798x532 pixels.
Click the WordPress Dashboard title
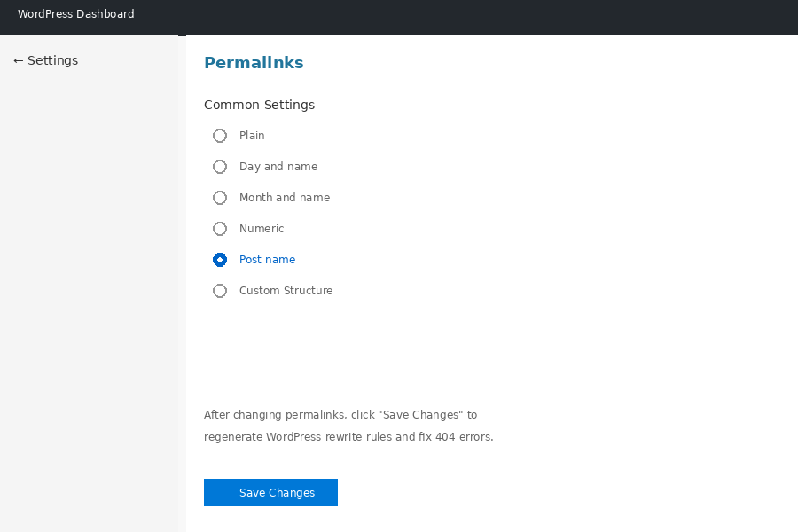tap(76, 14)
